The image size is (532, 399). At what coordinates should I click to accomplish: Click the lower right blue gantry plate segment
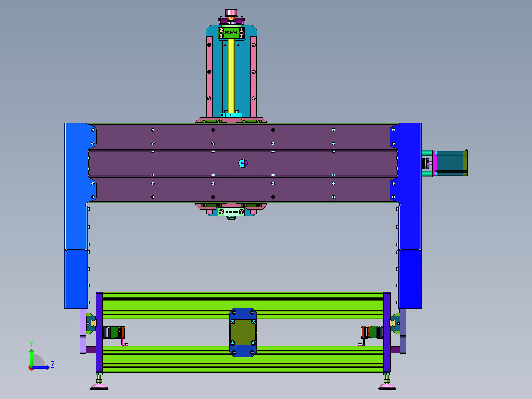point(411,279)
